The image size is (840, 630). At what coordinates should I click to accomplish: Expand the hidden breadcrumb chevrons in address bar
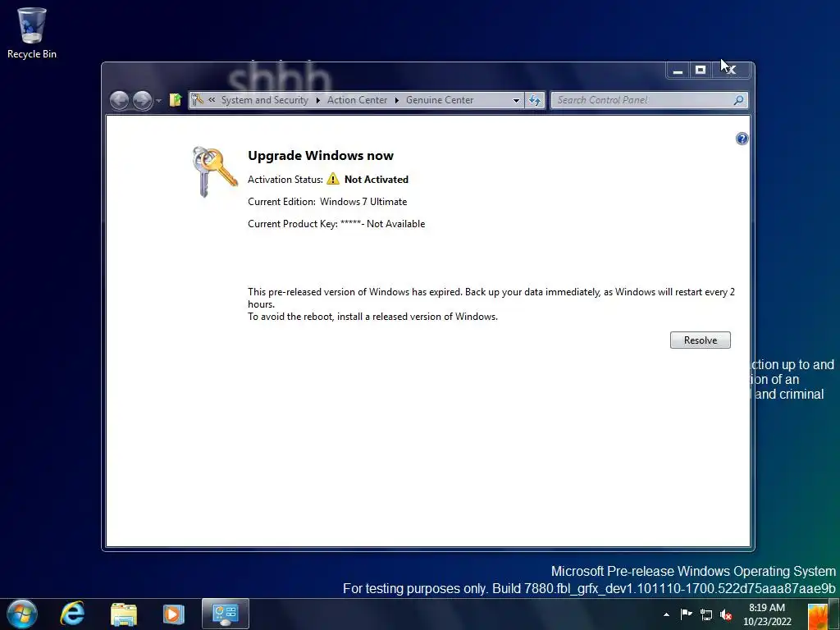[212, 99]
